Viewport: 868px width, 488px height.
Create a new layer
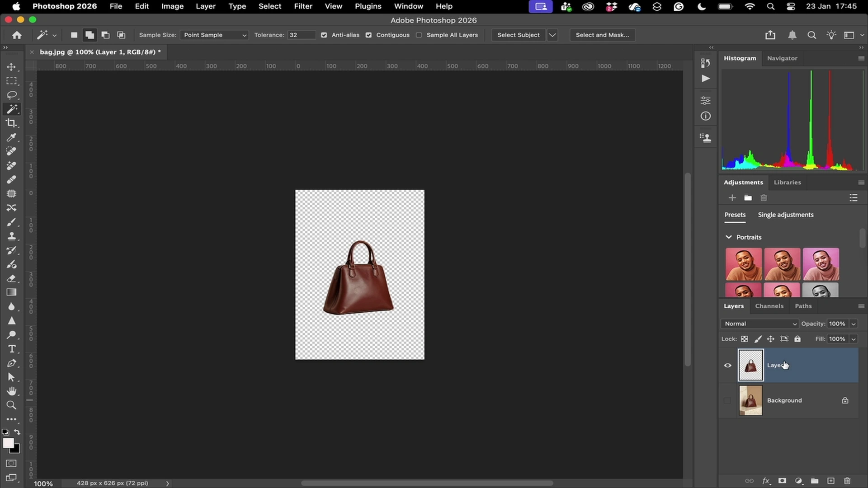[x=830, y=481]
